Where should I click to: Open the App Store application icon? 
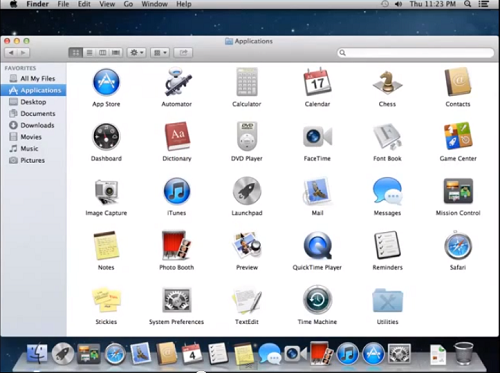click(x=106, y=82)
